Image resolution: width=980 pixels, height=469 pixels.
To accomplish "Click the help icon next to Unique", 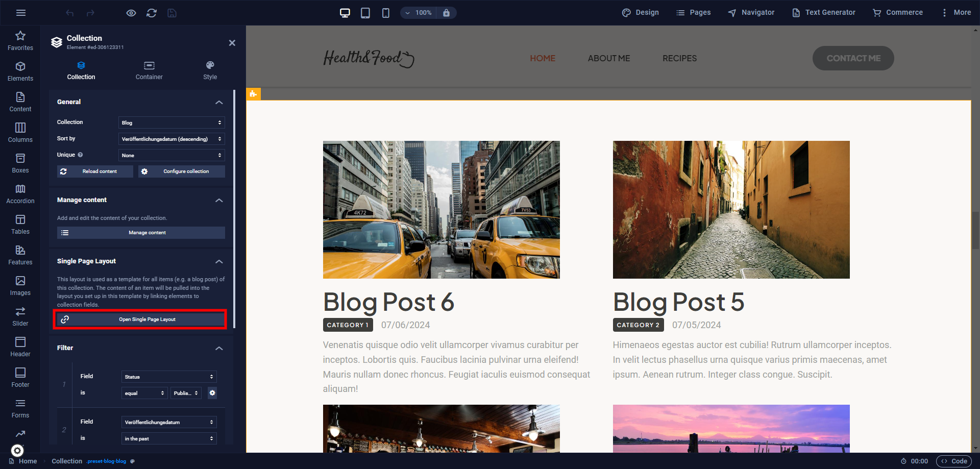I will (x=80, y=155).
